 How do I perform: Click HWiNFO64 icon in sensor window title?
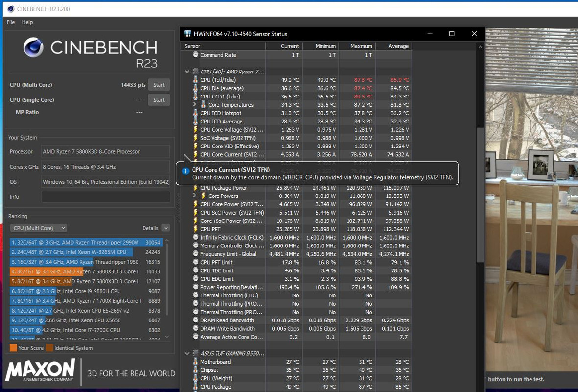(187, 34)
